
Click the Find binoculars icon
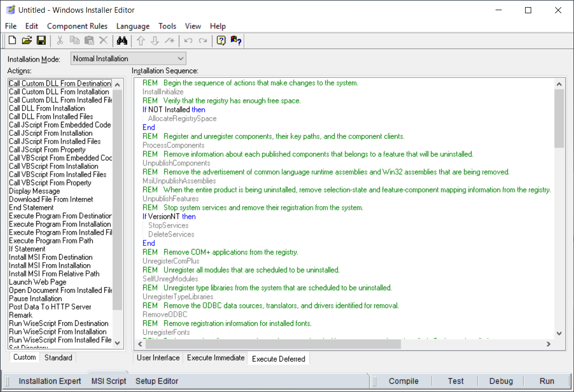[x=122, y=40]
